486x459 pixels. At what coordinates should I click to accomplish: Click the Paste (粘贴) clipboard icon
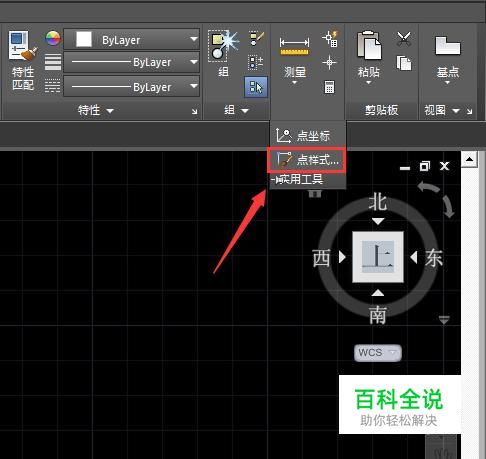369,45
